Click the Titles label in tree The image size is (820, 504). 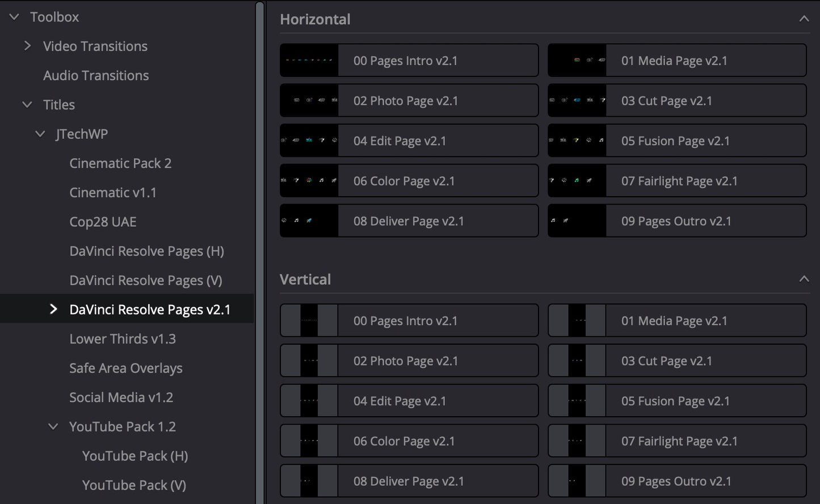coord(59,105)
